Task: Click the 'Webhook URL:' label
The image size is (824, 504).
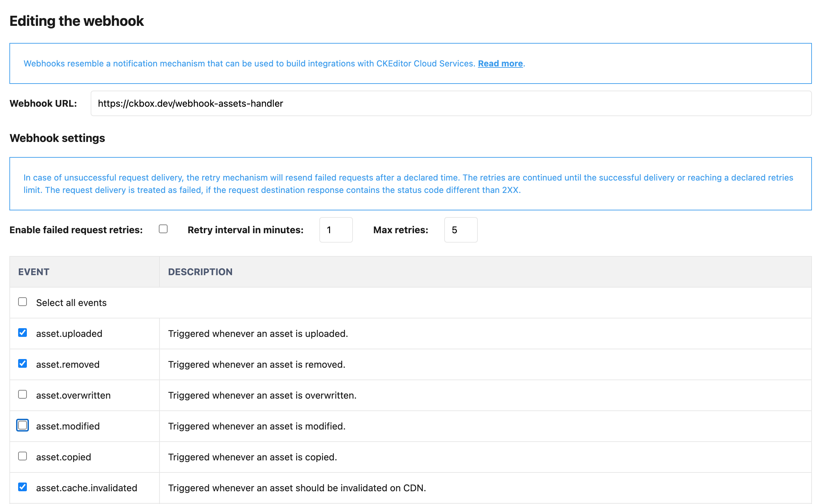Action: coord(43,103)
